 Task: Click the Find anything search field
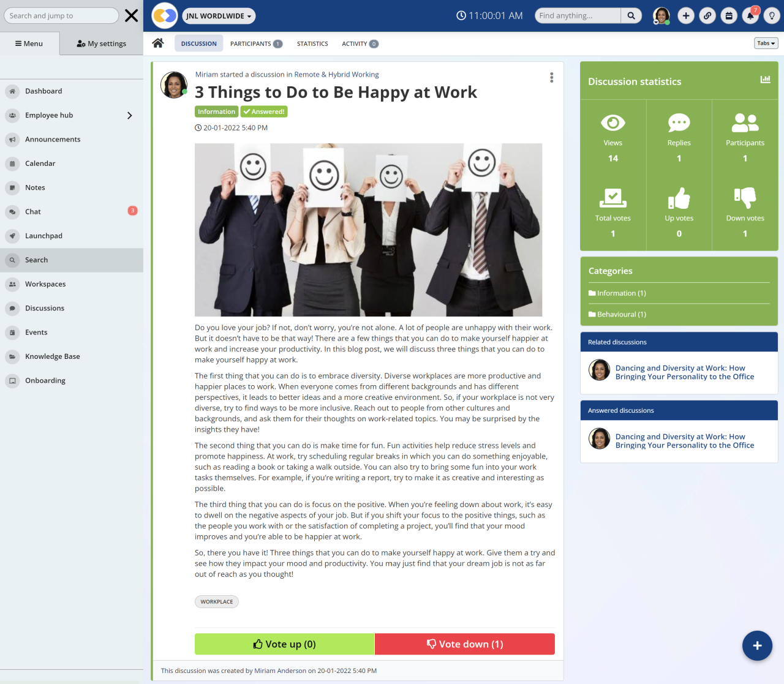[576, 15]
